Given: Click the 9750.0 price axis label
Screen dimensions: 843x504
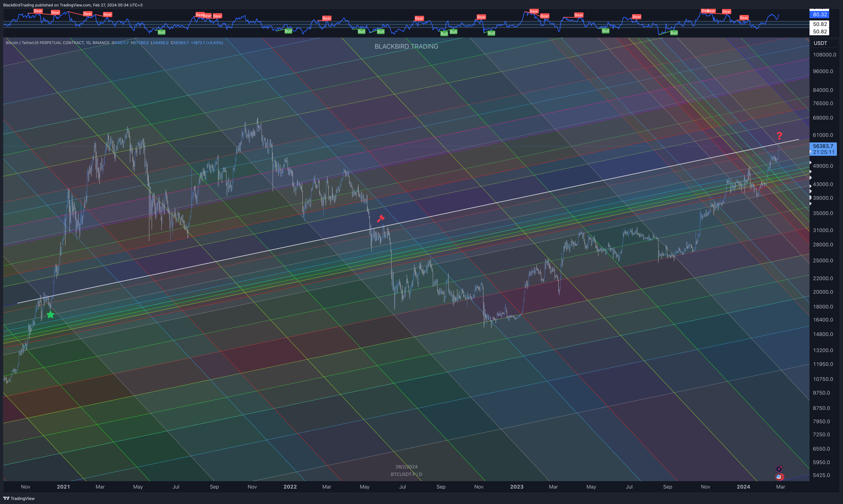Looking at the screenshot, I should [822, 393].
